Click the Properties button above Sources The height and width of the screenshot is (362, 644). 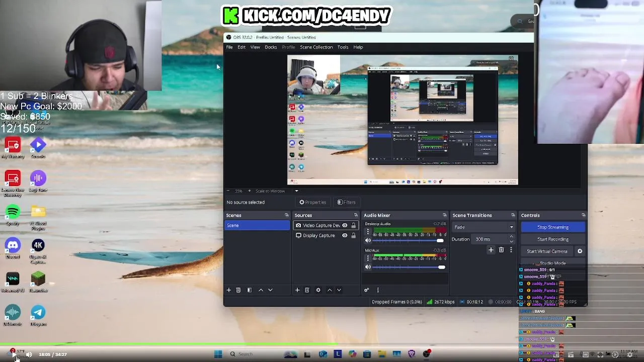click(313, 202)
